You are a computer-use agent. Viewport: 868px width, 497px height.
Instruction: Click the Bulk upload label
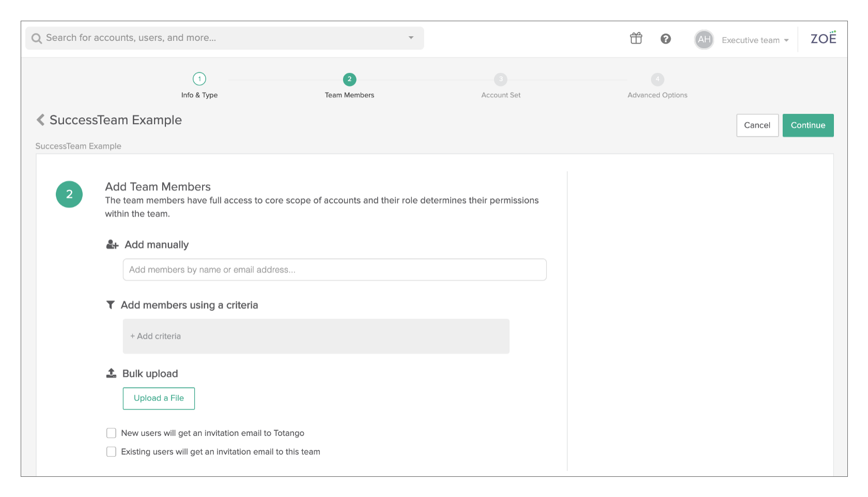pos(150,373)
